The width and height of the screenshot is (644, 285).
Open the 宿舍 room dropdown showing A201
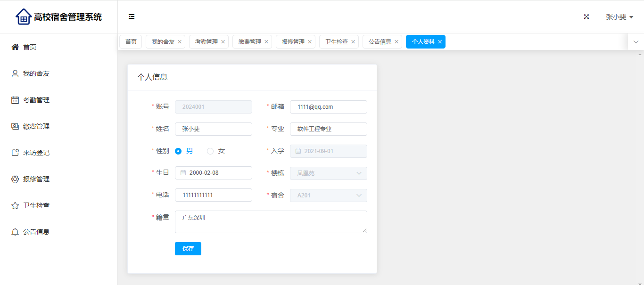coord(328,195)
